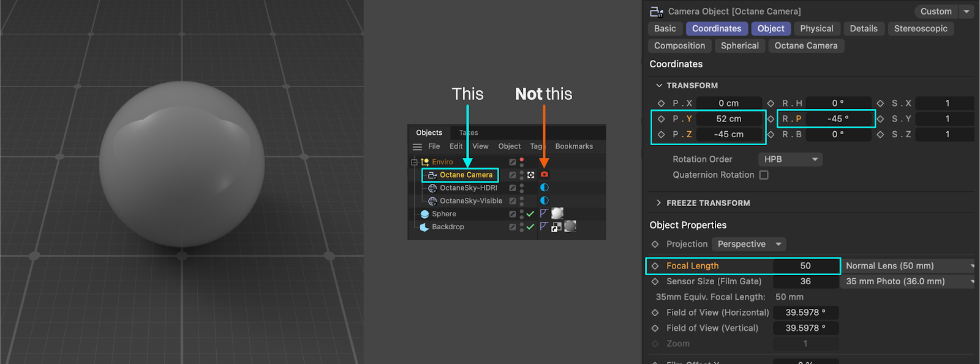Open the Tags menu in Objects panel
Screen dimensions: 980x364
pos(537,146)
